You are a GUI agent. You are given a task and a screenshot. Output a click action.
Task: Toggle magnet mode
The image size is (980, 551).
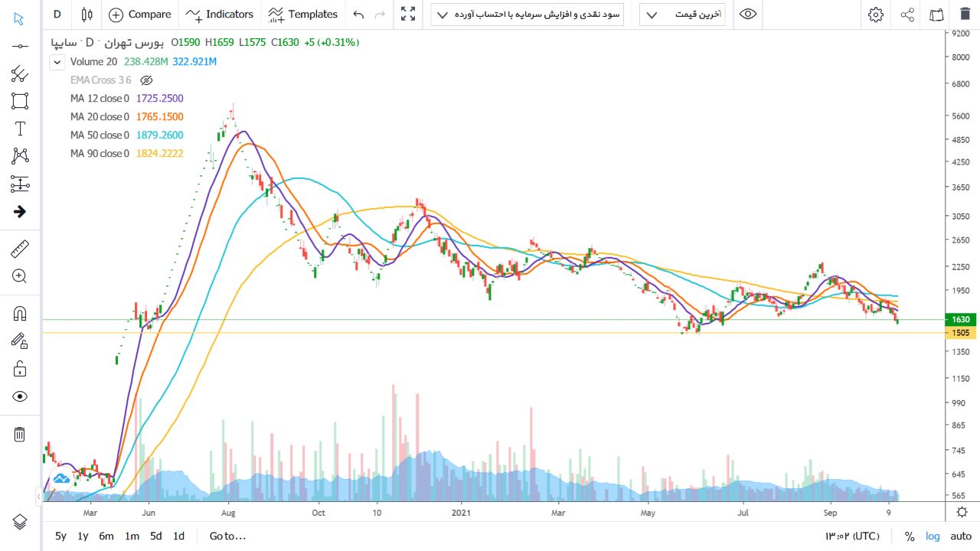pos(20,314)
